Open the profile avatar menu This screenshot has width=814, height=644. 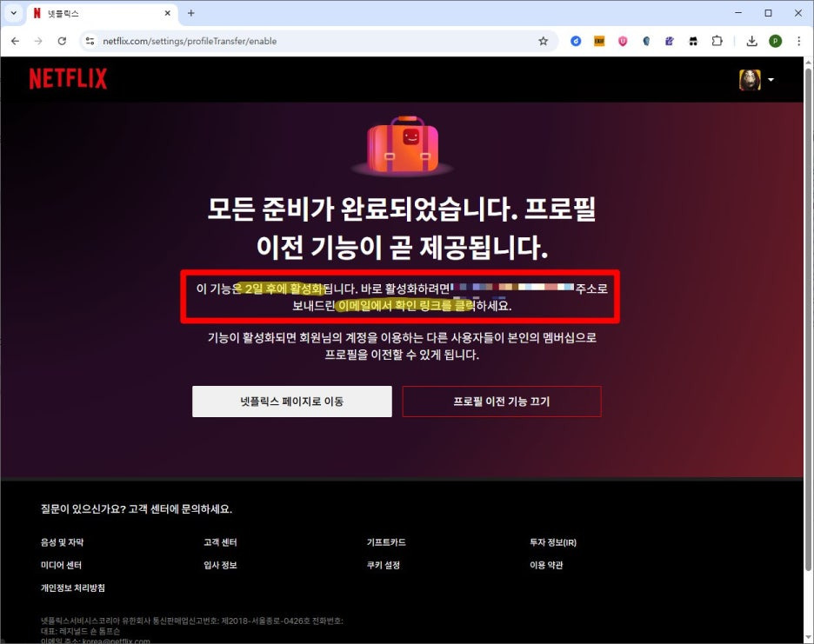750,80
